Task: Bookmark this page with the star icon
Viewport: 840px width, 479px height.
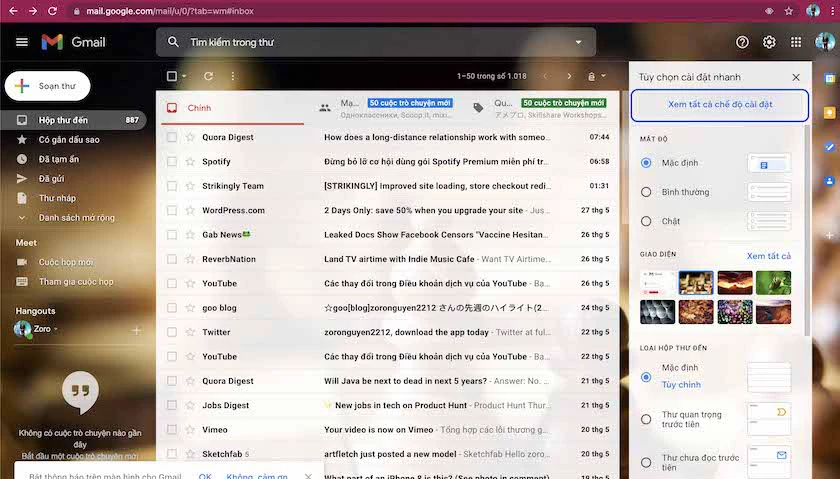Action: tap(789, 11)
